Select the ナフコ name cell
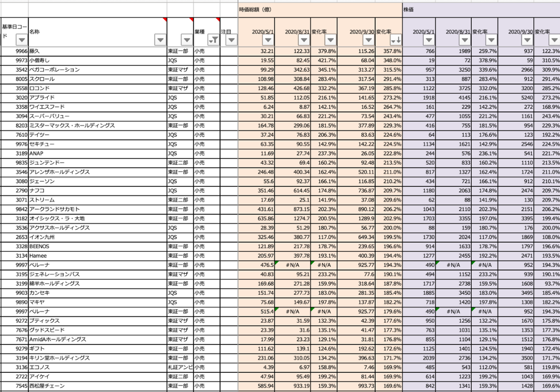The width and height of the screenshot is (560, 392). pyautogui.click(x=98, y=191)
